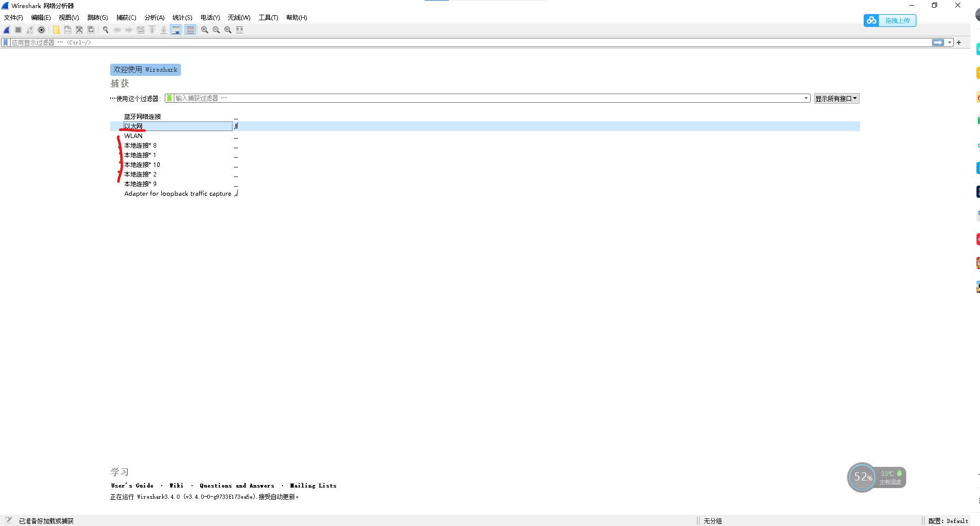
Task: Expand capture filter history dropdown arrow
Action: click(x=806, y=98)
